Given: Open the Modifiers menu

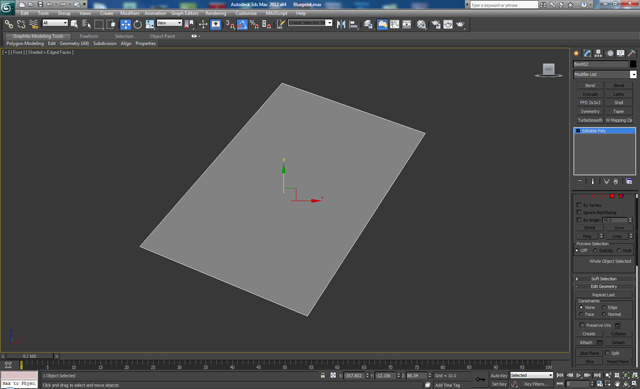Looking at the screenshot, I should [x=130, y=13].
